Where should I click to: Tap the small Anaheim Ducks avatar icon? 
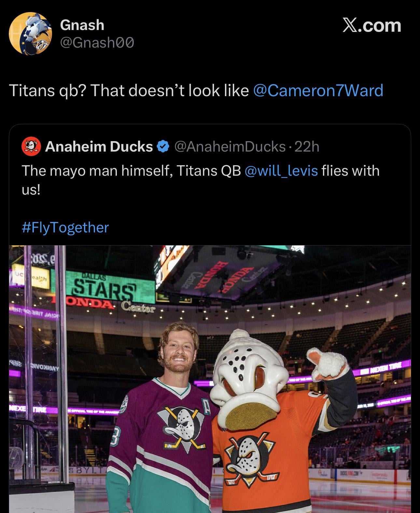click(31, 147)
